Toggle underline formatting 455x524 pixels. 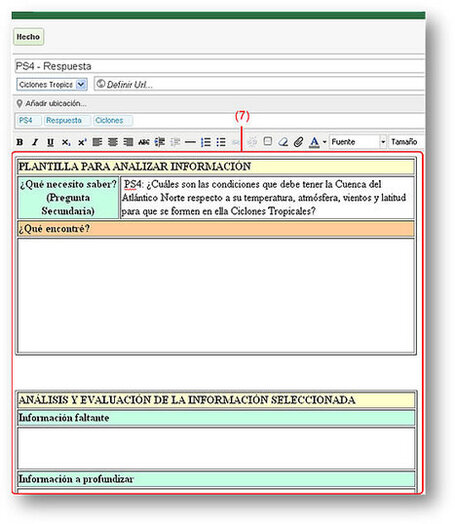[50, 142]
